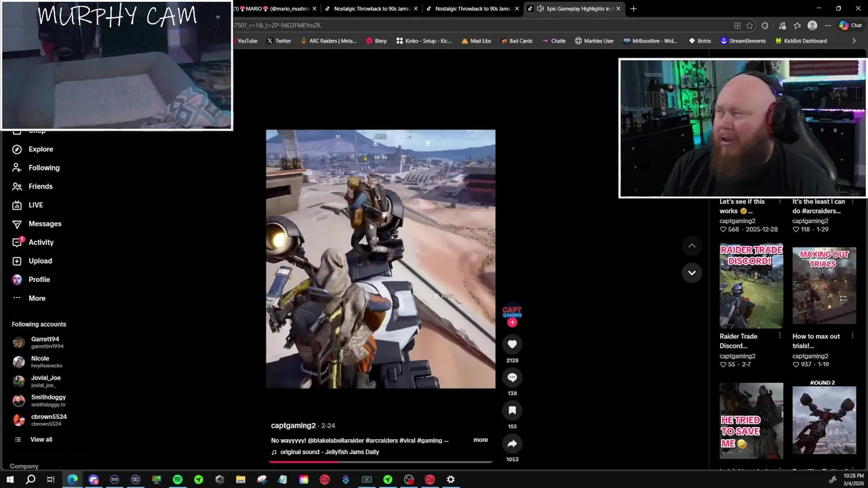Close the second Nostalgic Throwback tab
This screenshot has width=868, height=488.
(x=517, y=9)
